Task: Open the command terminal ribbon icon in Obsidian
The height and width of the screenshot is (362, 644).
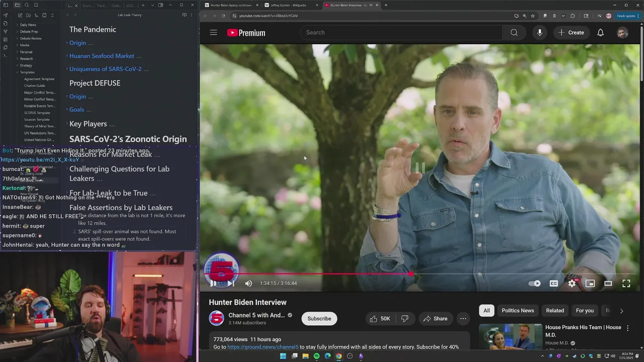Action: [x=6, y=55]
